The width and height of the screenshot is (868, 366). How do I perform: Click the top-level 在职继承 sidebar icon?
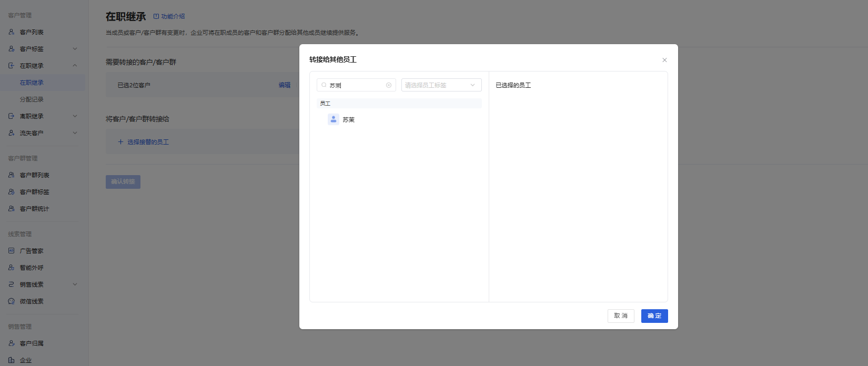12,66
